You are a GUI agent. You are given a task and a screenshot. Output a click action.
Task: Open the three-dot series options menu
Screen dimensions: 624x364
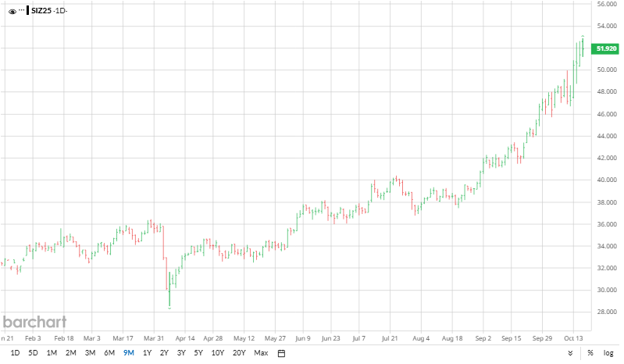pyautogui.click(x=23, y=11)
